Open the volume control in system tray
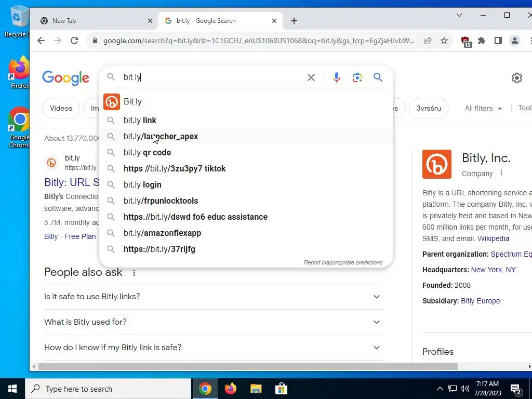Screen dimensions: 532x399 [465, 389]
